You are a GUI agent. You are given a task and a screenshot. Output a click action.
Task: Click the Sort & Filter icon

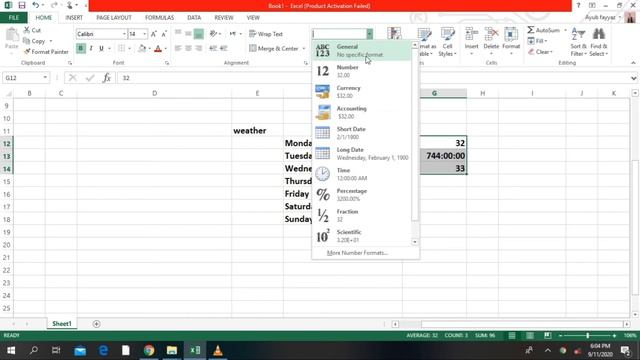point(578,34)
